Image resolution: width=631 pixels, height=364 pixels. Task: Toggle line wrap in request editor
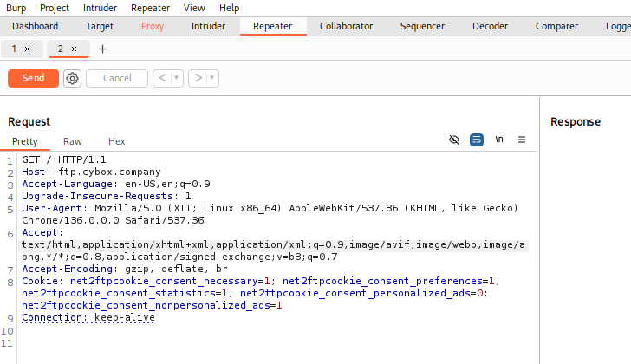coord(476,140)
